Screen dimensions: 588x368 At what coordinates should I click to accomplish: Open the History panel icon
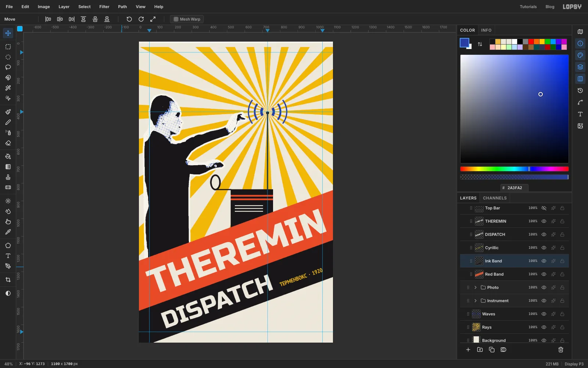coord(580,91)
